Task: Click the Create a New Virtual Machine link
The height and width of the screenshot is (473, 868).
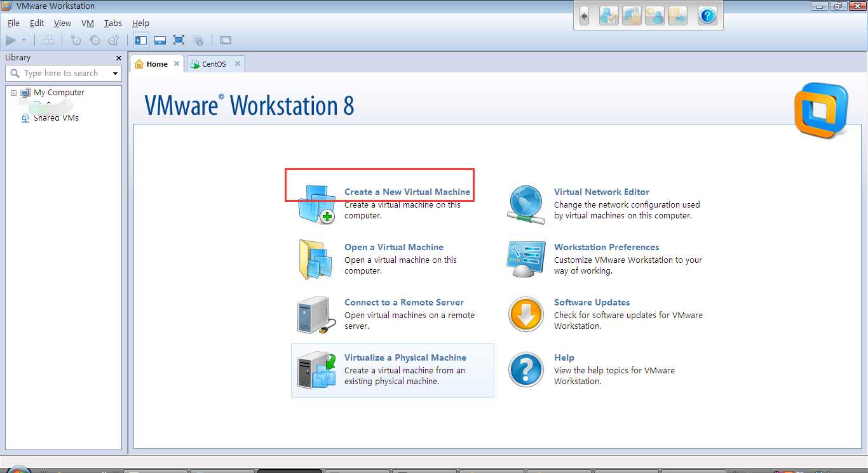Action: (407, 192)
